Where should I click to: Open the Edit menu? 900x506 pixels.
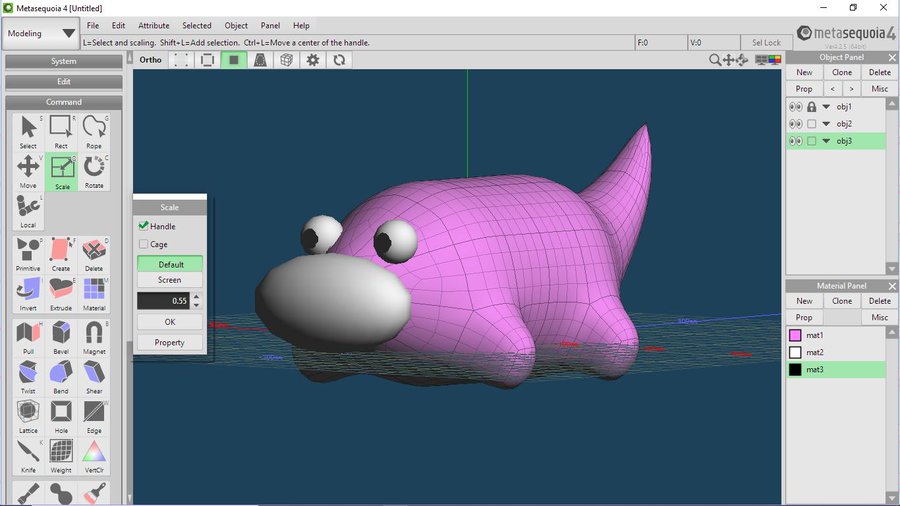coord(118,25)
